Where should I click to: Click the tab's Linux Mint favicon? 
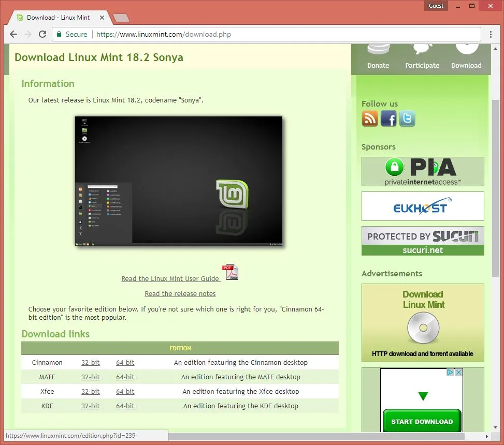click(20, 18)
